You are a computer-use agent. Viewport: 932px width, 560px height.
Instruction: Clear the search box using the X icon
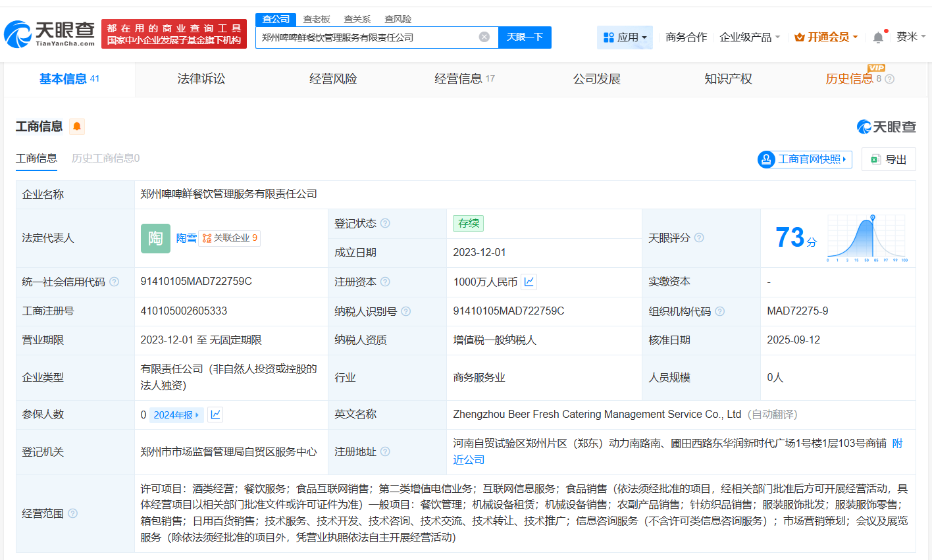pyautogui.click(x=485, y=38)
